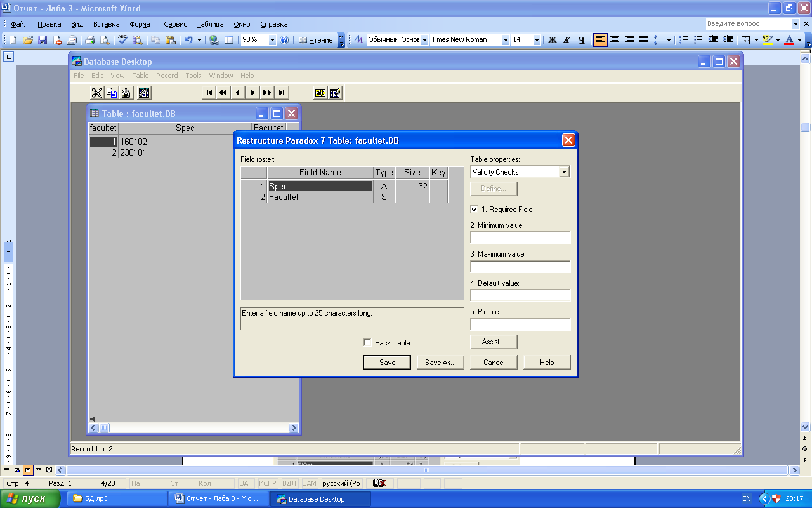Open the Справка menu

[274, 24]
